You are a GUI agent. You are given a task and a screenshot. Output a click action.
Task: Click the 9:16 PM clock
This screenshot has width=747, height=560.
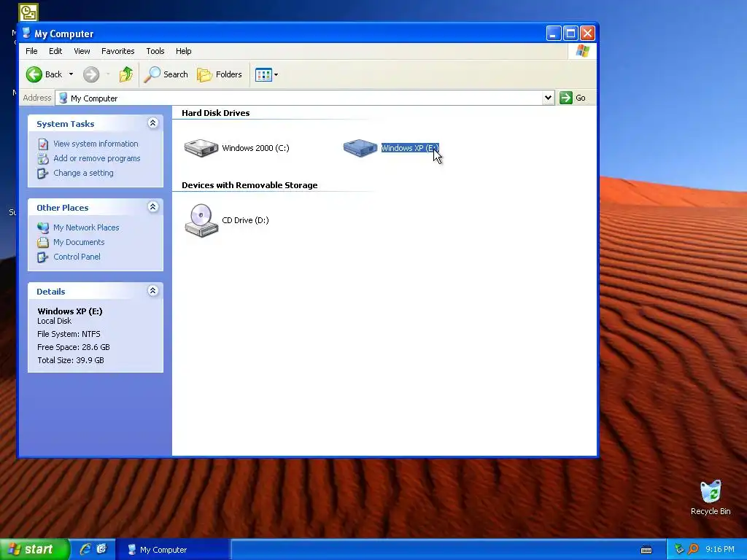[x=719, y=550]
